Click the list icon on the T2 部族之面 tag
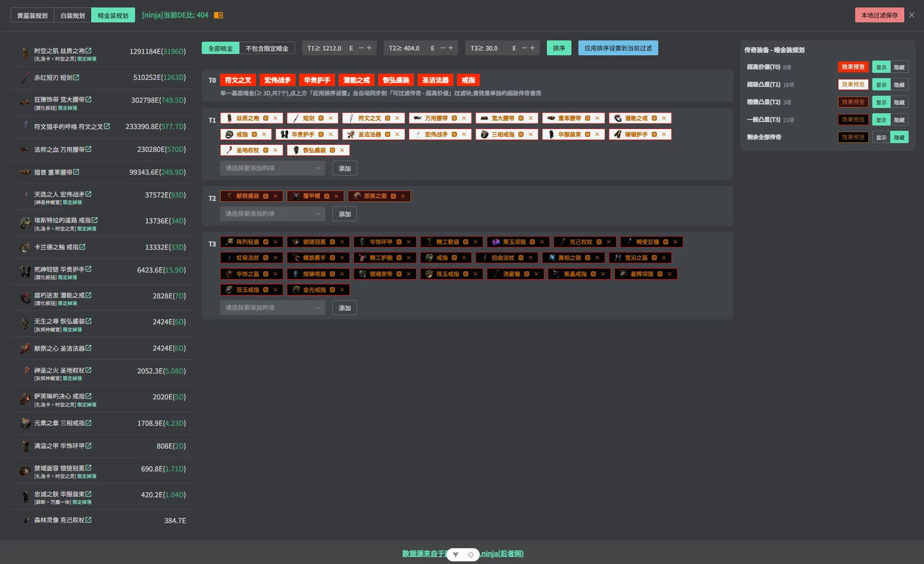Viewport: 924px width, 564px height. pyautogui.click(x=393, y=196)
